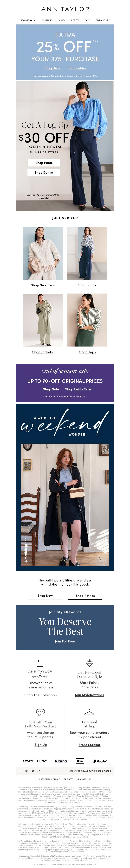The width and height of the screenshot is (130, 868).
Task: Click the Shop Denim button
Action: click(44, 173)
